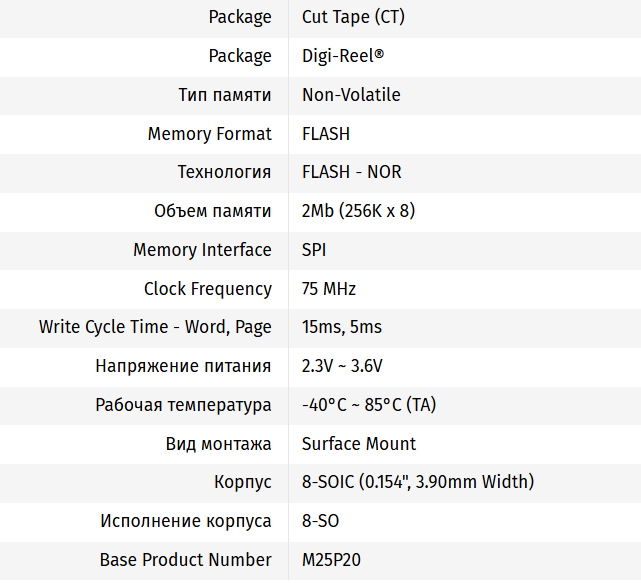Click the "Write Cycle Time - Word, Page" label
This screenshot has width=641, height=583.
click(x=155, y=327)
